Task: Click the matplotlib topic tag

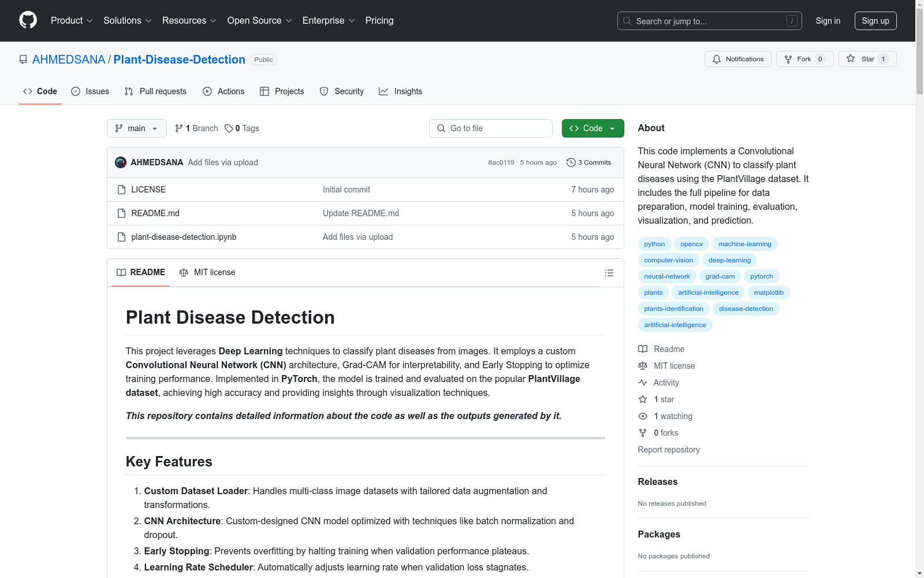Action: pyautogui.click(x=769, y=292)
